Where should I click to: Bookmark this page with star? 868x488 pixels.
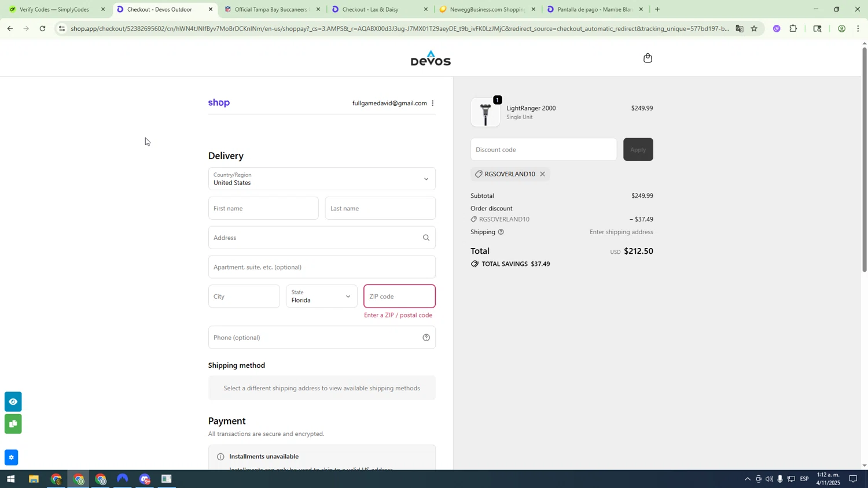753,28
